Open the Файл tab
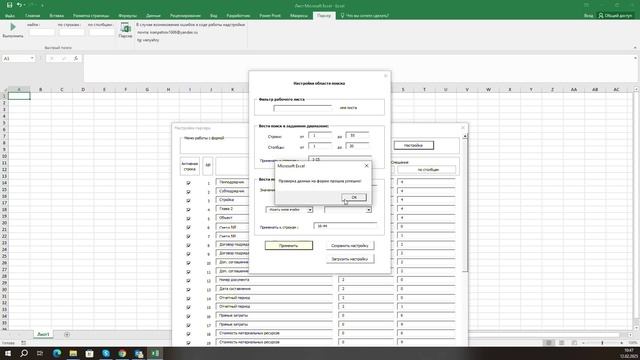The image size is (640, 360). click(x=10, y=16)
